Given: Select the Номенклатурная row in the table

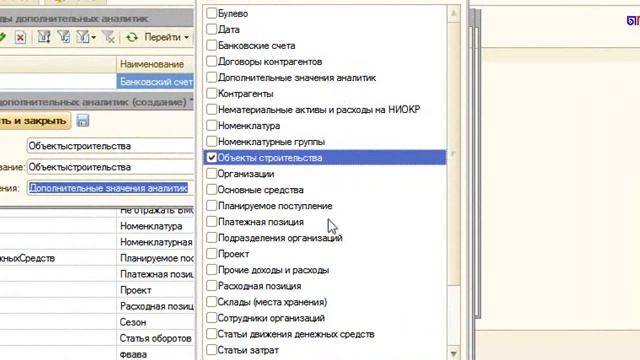Looking at the screenshot, I should (x=97, y=242).
